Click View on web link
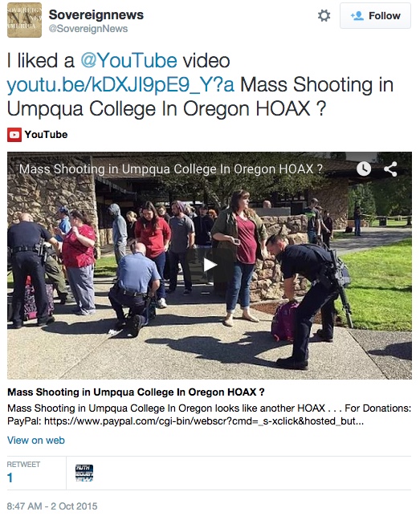The width and height of the screenshot is (420, 516). [x=36, y=441]
